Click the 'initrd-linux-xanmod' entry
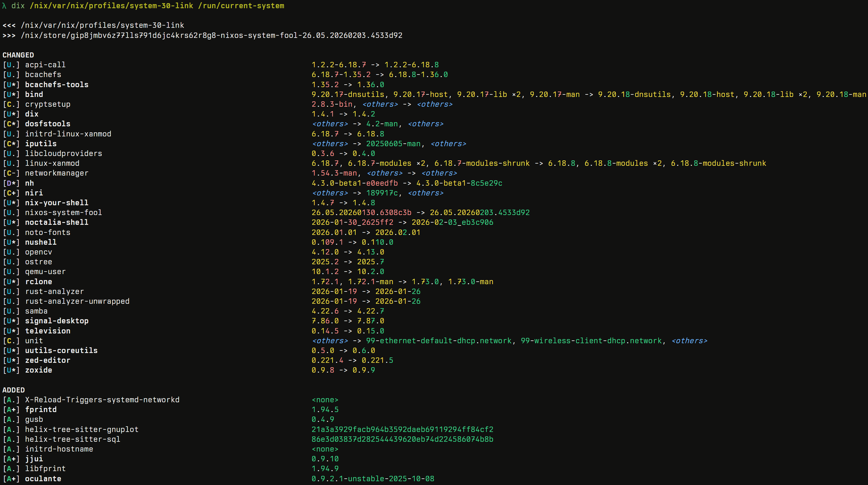Screen dimensions: 868x485 point(68,134)
